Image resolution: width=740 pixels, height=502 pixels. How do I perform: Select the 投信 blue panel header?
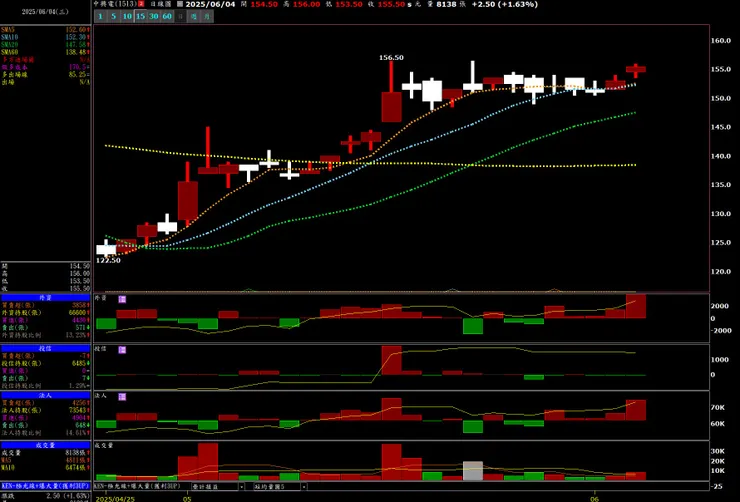tap(45, 348)
